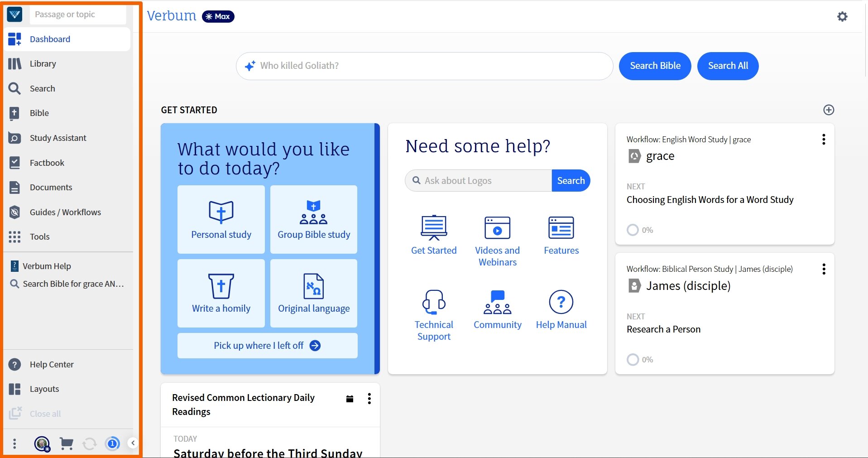Open Community help link

(x=497, y=310)
